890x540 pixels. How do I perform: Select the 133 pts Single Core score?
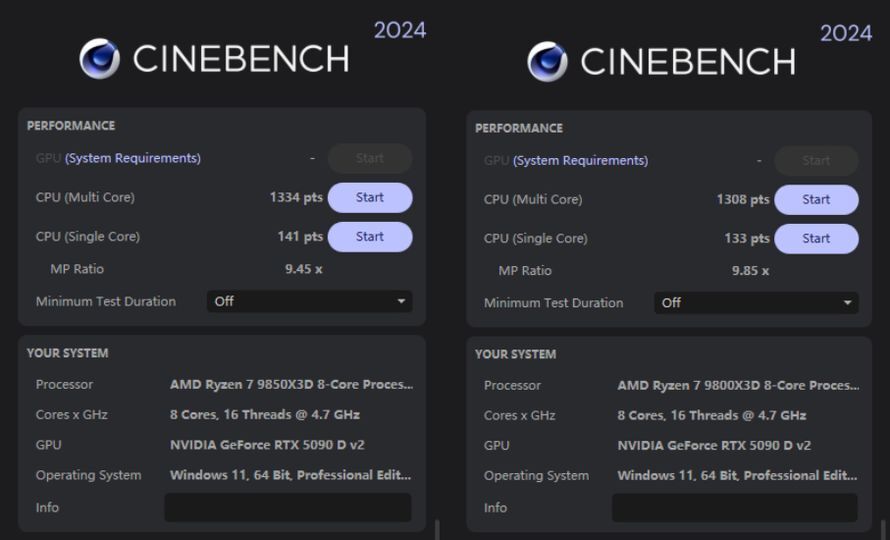click(746, 239)
